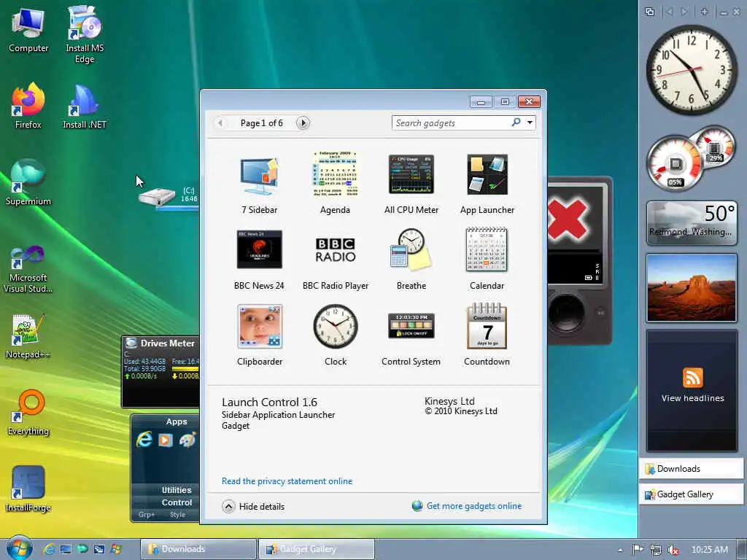The width and height of the screenshot is (747, 560).
Task: Click the search magnifier icon
Action: coord(516,122)
